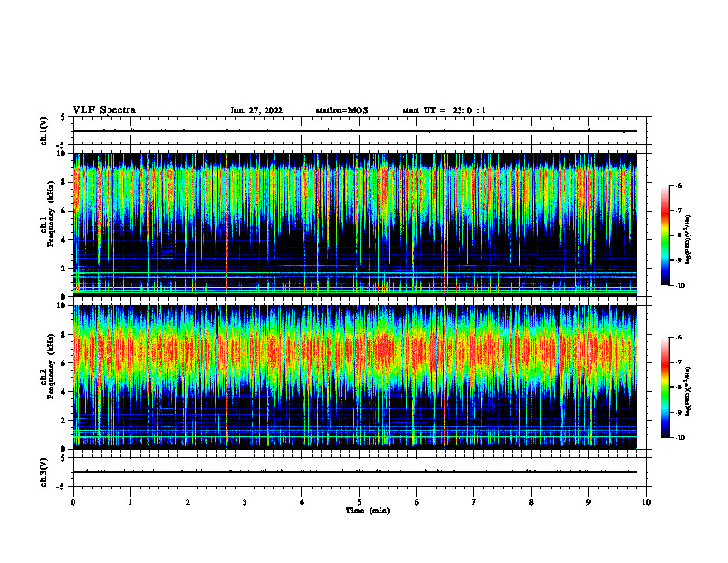The height and width of the screenshot is (563, 728).
Task: Click the ch.1 spectrogram plot
Action: click(x=355, y=224)
